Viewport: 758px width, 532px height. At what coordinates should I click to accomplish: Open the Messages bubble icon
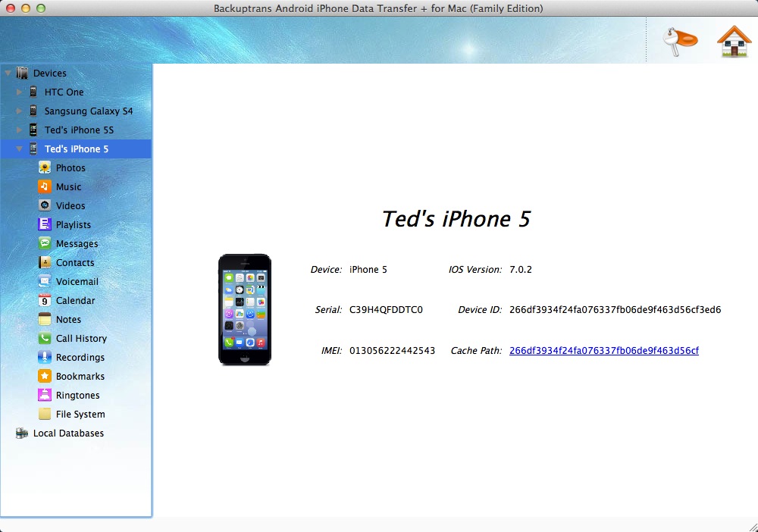[45, 243]
